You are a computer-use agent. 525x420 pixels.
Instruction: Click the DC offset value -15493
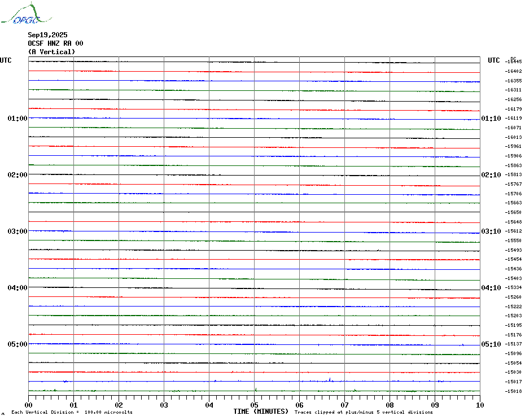pos(513,250)
